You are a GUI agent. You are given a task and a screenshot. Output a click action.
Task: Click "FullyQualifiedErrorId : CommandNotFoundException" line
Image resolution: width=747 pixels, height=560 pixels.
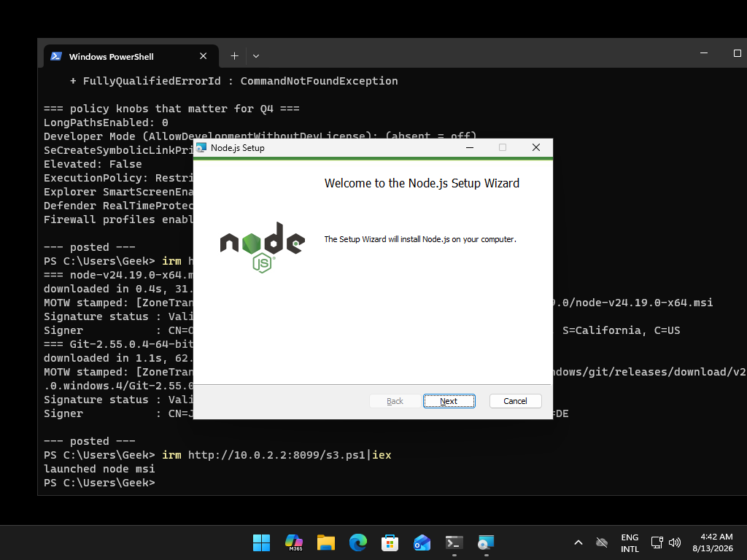coord(234,81)
